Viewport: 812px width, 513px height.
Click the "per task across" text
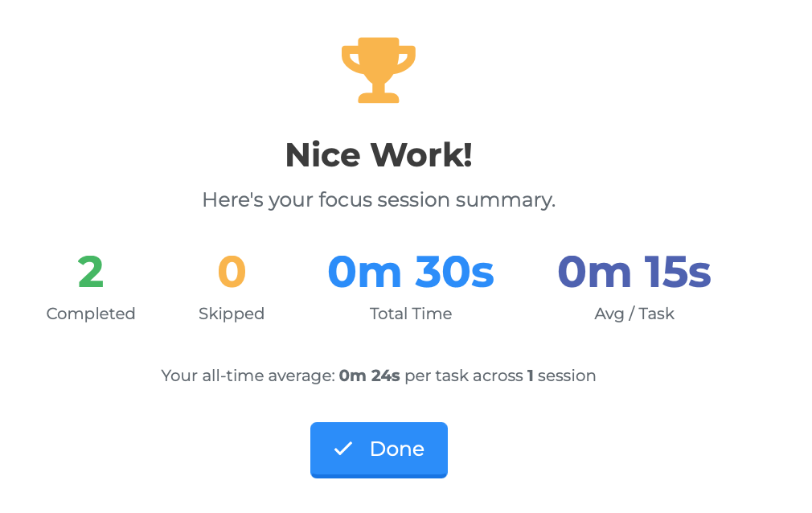(x=464, y=376)
